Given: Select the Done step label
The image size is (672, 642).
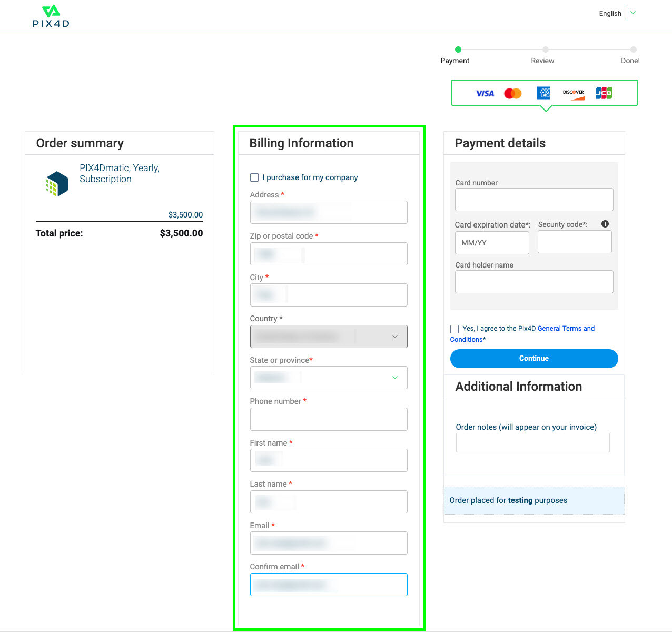Looking at the screenshot, I should pos(630,61).
